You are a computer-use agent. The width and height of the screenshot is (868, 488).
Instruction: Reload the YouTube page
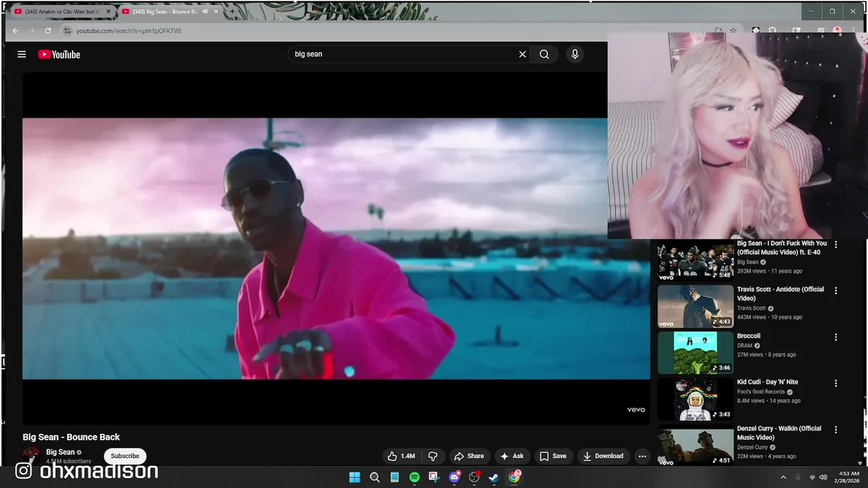[x=47, y=30]
